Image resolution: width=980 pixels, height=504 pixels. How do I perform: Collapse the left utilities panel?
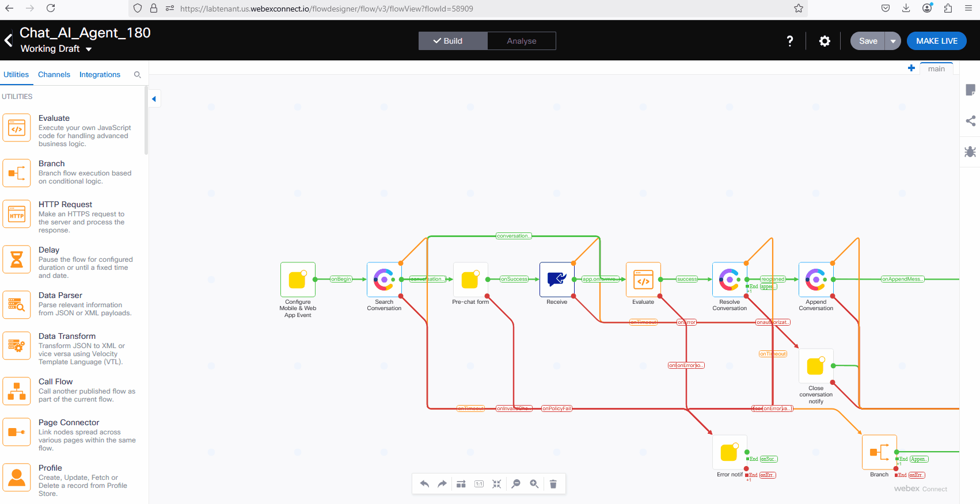pos(154,99)
